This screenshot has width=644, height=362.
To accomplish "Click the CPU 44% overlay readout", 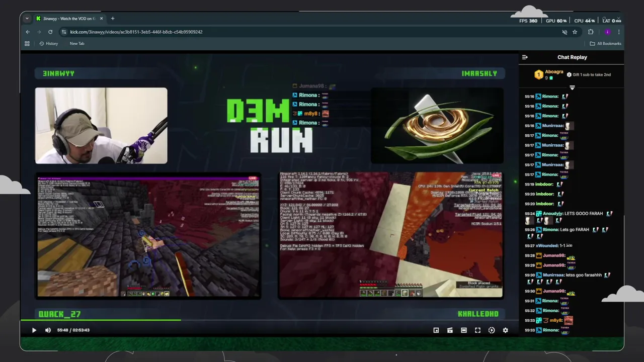I will pyautogui.click(x=585, y=21).
